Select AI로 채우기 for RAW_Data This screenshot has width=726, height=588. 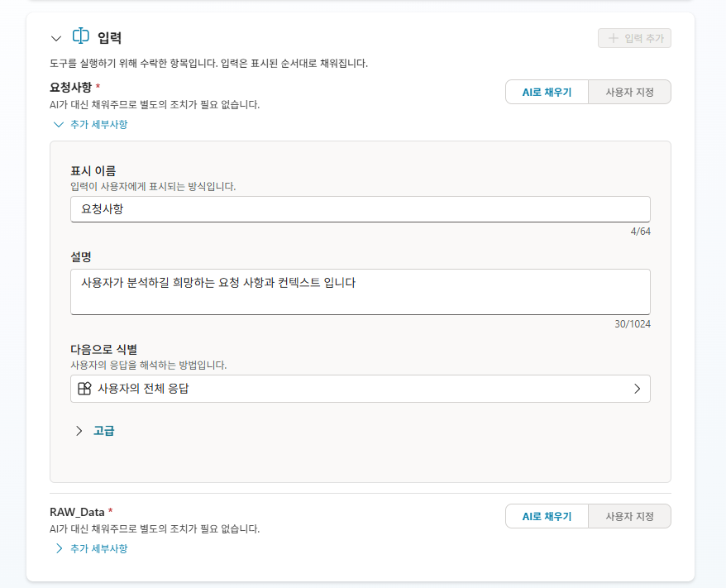pos(547,516)
